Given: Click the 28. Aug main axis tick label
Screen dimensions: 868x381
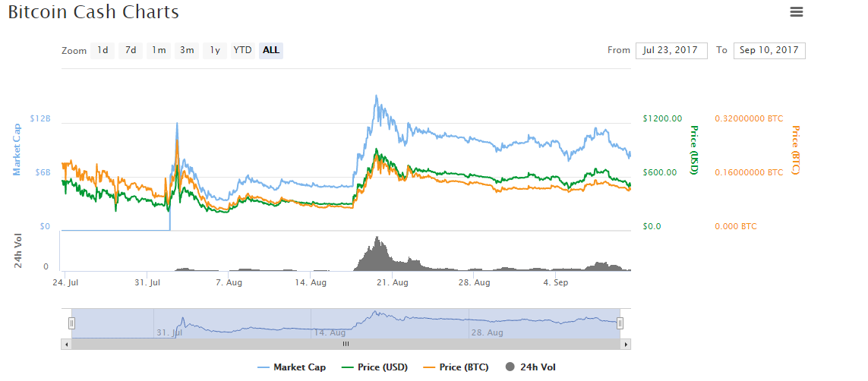Looking at the screenshot, I should click(473, 282).
